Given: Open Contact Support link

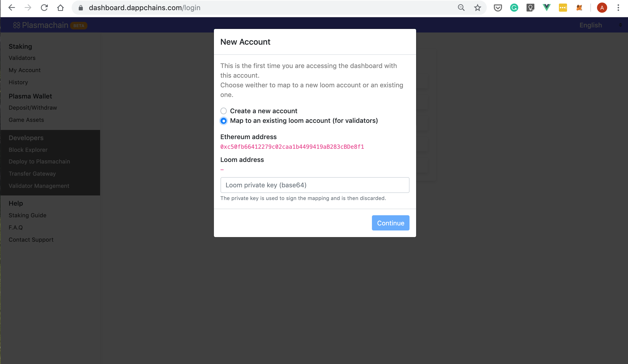Looking at the screenshot, I should coord(31,240).
